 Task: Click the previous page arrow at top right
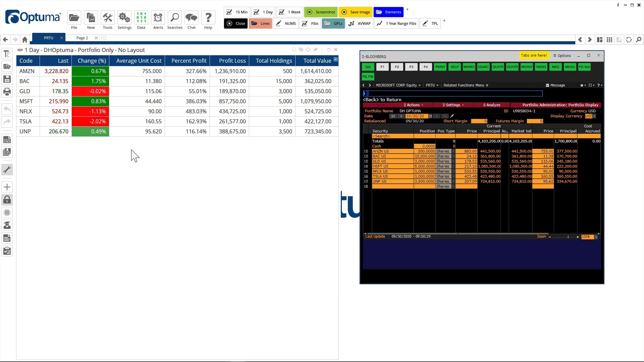[580, 40]
